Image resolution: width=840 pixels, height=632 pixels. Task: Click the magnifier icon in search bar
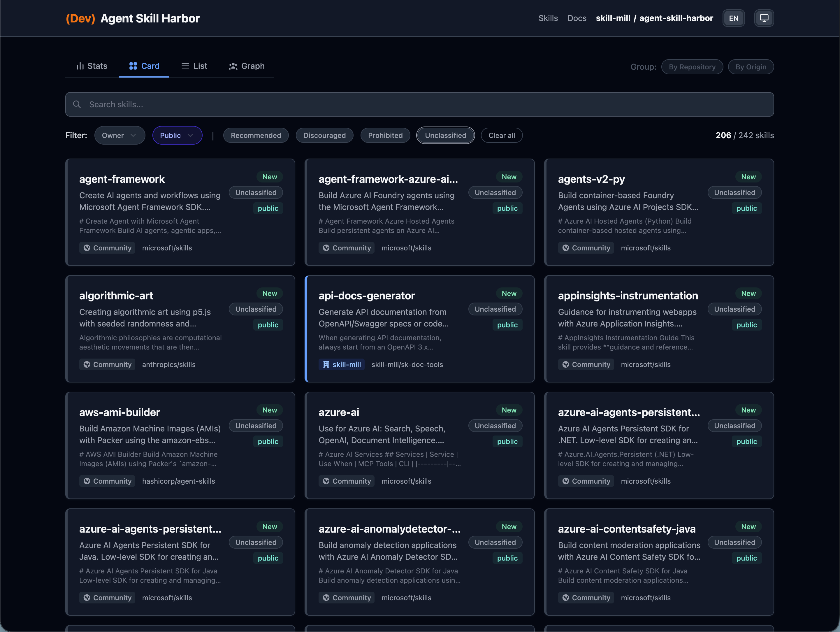pyautogui.click(x=77, y=104)
